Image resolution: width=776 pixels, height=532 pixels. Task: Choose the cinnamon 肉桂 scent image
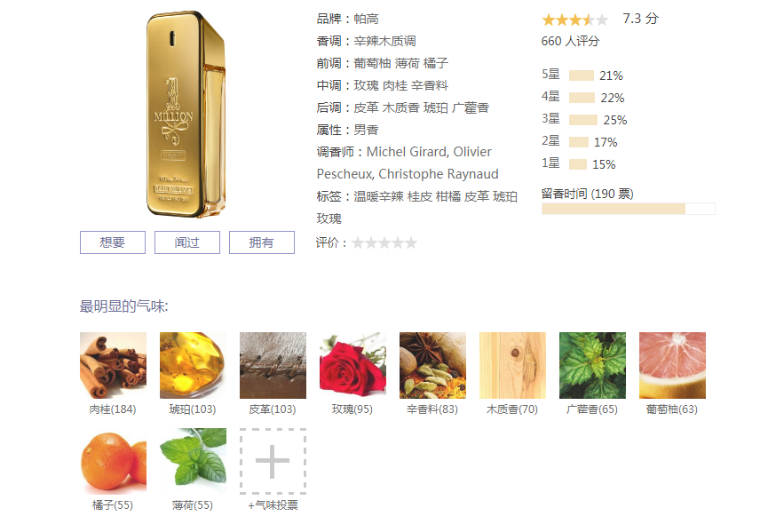pyautogui.click(x=114, y=365)
